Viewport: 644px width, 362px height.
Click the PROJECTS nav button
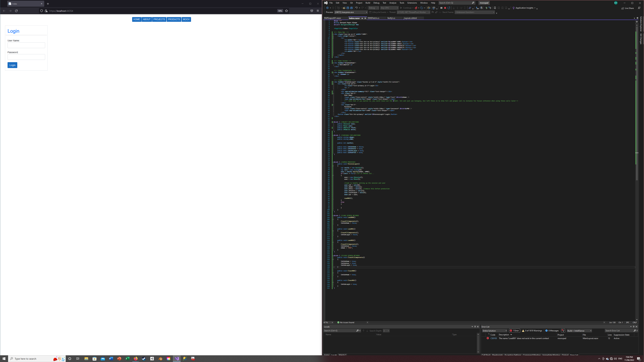159,19
